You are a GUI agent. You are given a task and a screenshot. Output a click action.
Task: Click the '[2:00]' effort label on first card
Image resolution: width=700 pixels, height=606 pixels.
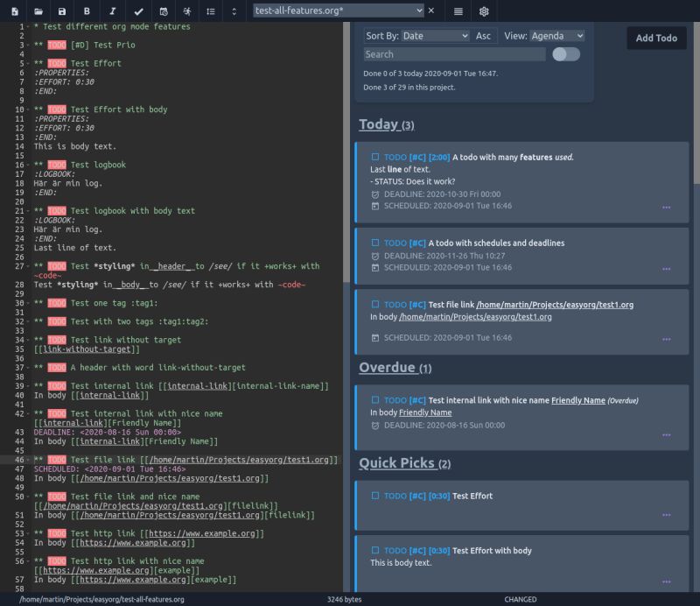coord(439,158)
